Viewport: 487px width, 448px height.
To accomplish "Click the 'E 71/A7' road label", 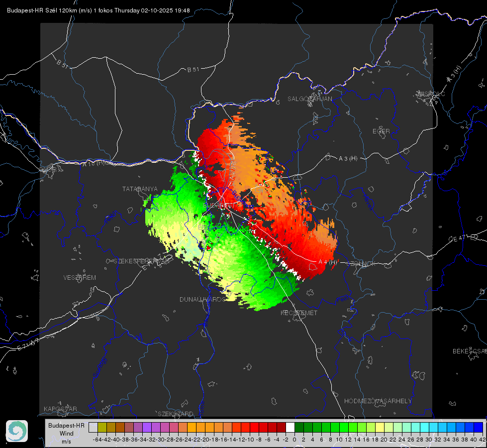I will pyautogui.click(x=28, y=344).
